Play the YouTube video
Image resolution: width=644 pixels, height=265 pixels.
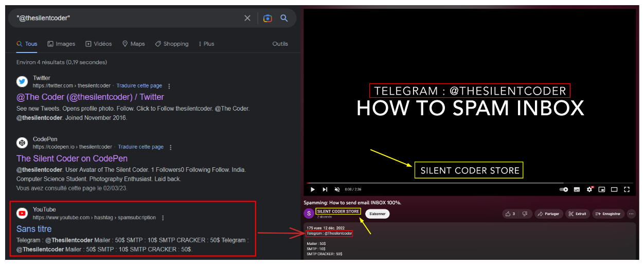click(312, 189)
